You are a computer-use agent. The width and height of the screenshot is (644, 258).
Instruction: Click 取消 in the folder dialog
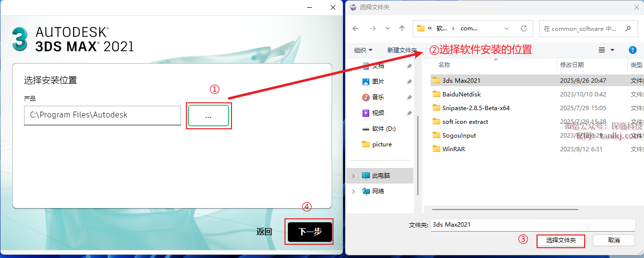coord(614,240)
